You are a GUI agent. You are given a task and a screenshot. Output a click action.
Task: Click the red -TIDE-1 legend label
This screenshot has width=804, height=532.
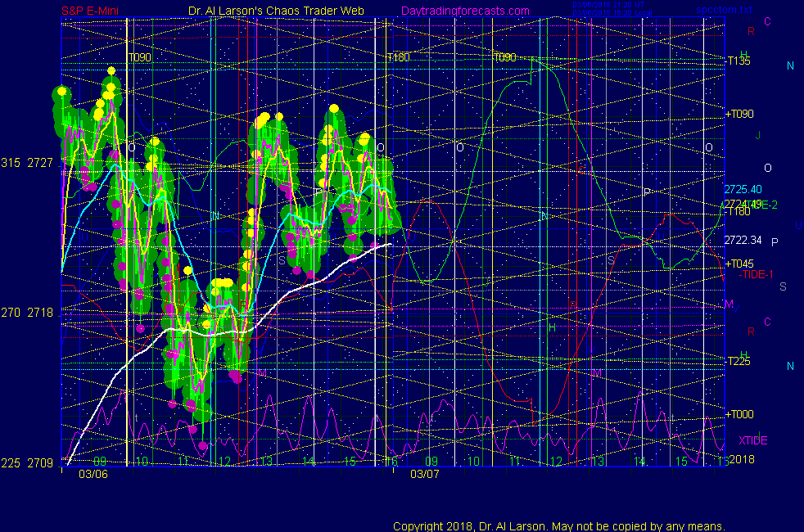click(x=758, y=274)
